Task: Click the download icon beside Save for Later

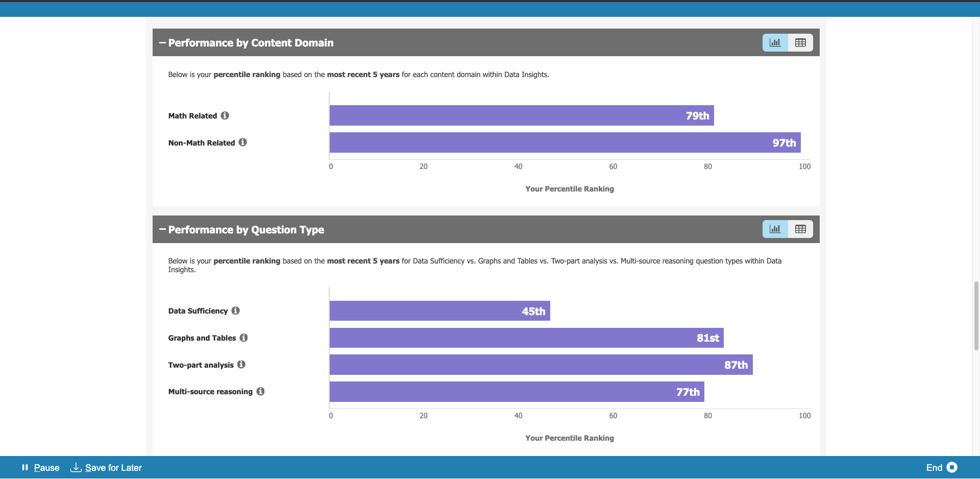Action: pos(76,468)
